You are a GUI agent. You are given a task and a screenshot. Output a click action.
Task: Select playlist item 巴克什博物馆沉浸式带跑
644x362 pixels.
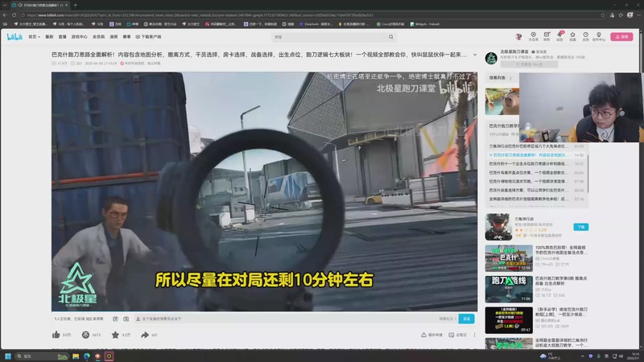pos(536,182)
